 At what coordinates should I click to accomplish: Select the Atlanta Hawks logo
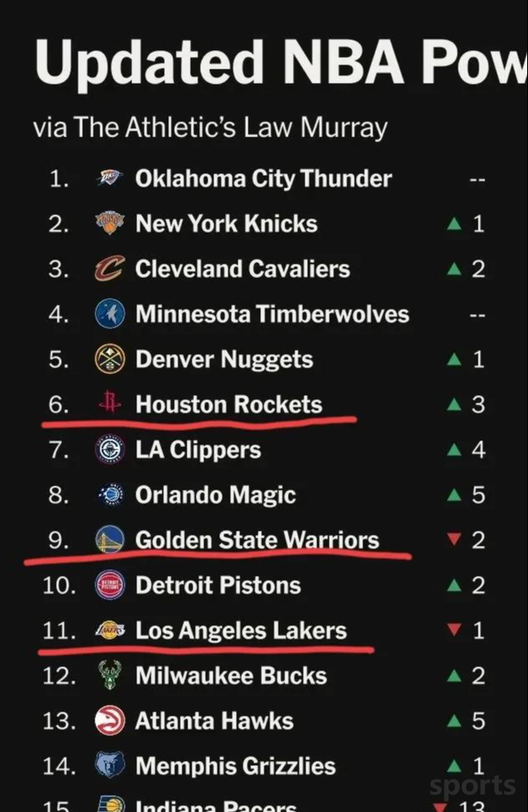110,721
